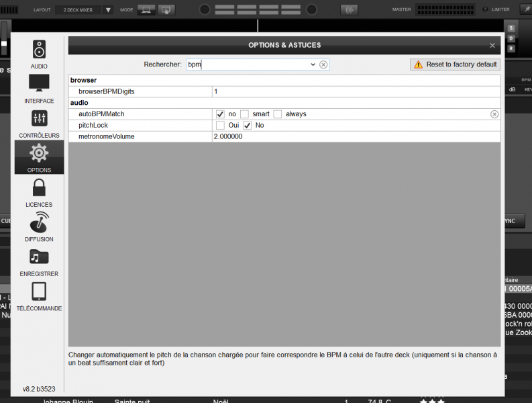
Task: Clear the search field with the X icon
Action: click(323, 64)
